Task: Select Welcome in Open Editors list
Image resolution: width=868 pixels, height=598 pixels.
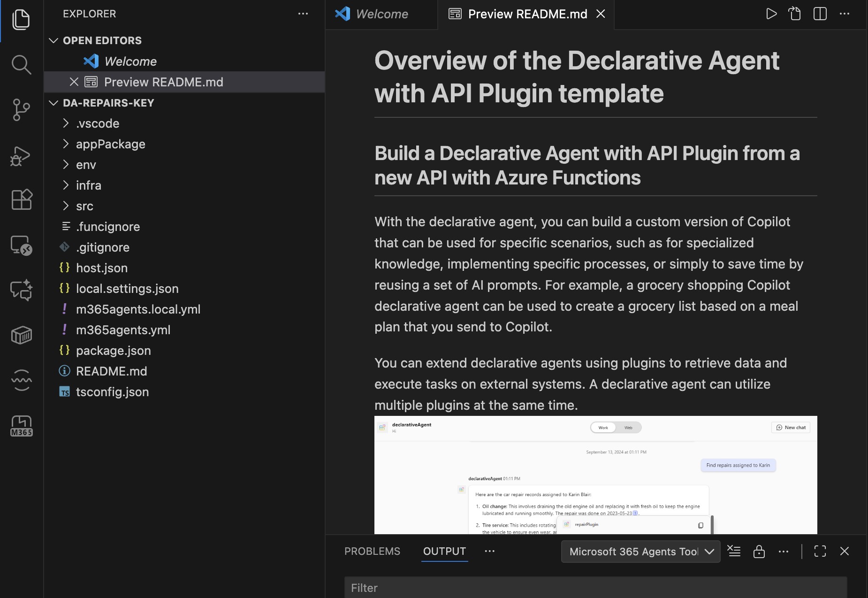Action: (x=184, y=61)
